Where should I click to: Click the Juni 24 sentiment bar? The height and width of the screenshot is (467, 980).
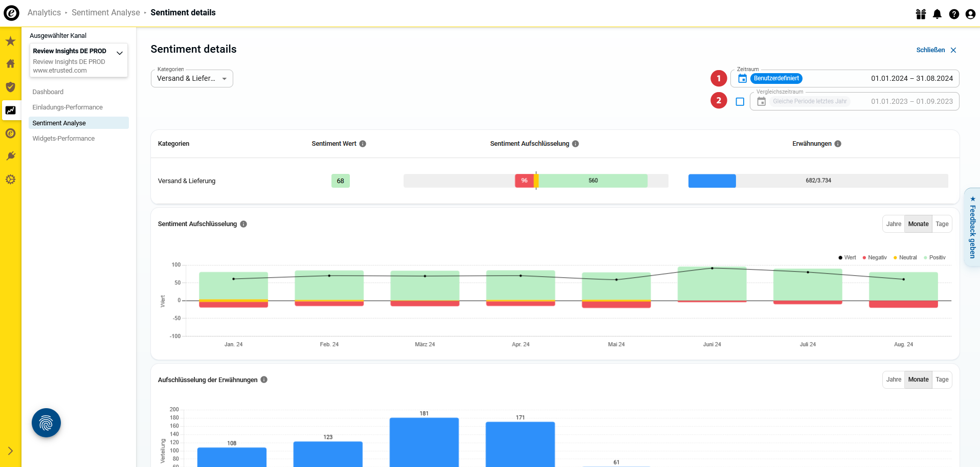pos(712,284)
